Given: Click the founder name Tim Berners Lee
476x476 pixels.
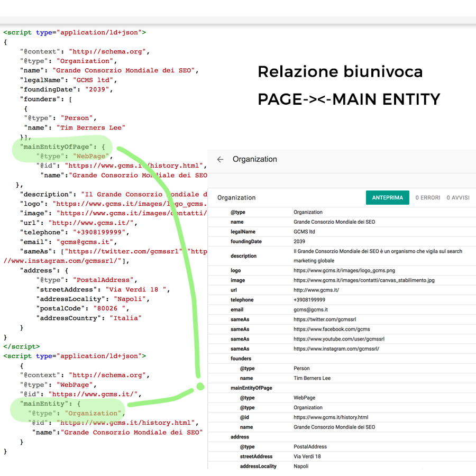Looking at the screenshot, I should (x=312, y=378).
